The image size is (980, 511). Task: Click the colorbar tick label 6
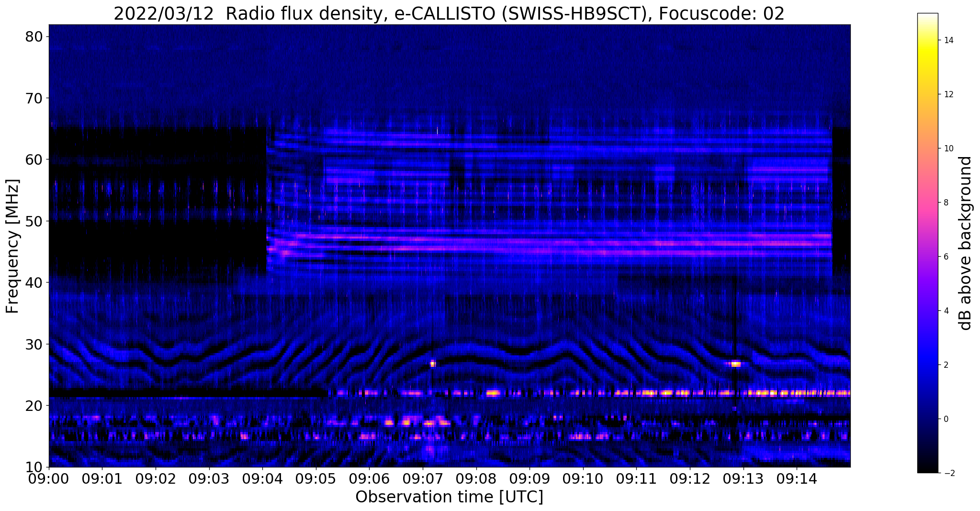point(946,257)
